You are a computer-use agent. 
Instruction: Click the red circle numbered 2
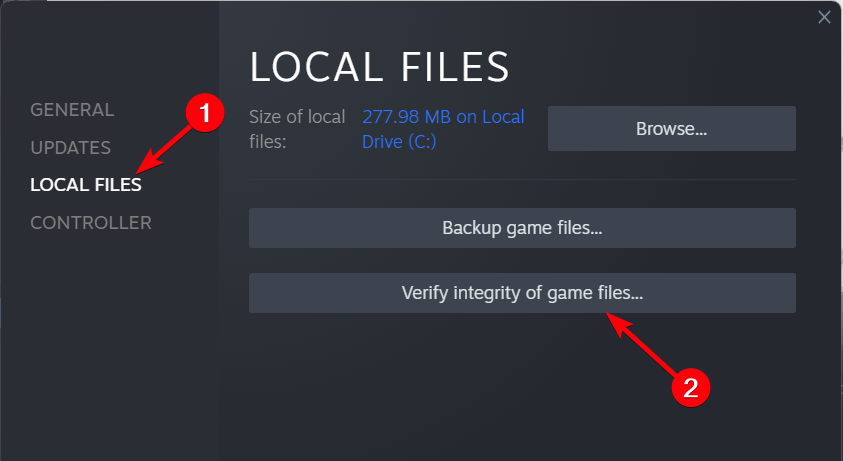[689, 386]
